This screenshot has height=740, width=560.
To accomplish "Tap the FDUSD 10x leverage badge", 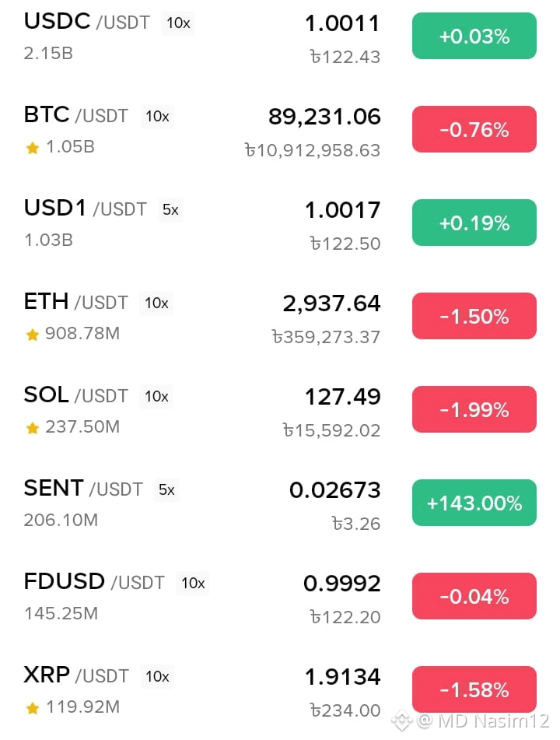I will [x=193, y=584].
